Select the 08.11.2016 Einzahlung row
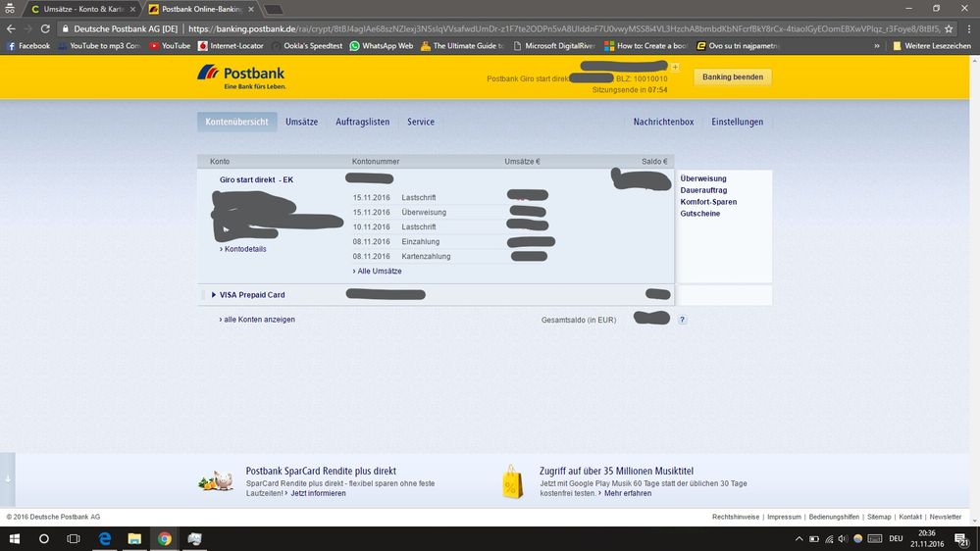The width and height of the screenshot is (980, 551). tap(450, 242)
